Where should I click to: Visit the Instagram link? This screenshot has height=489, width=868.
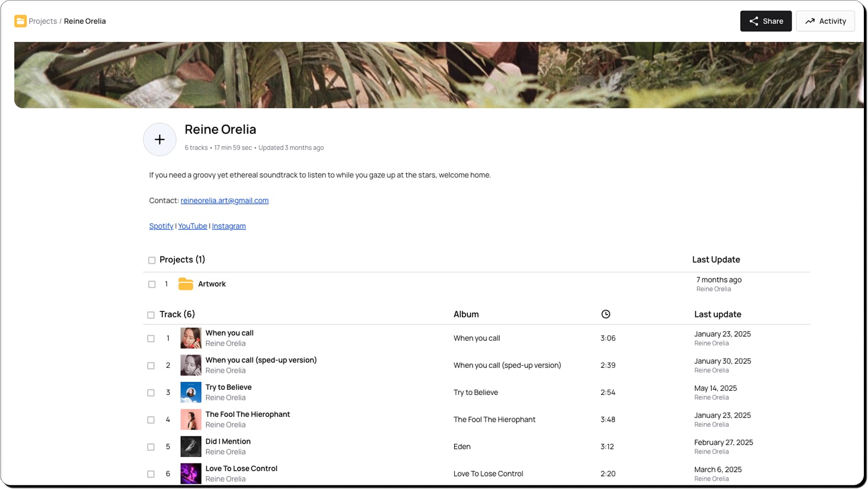click(x=229, y=226)
